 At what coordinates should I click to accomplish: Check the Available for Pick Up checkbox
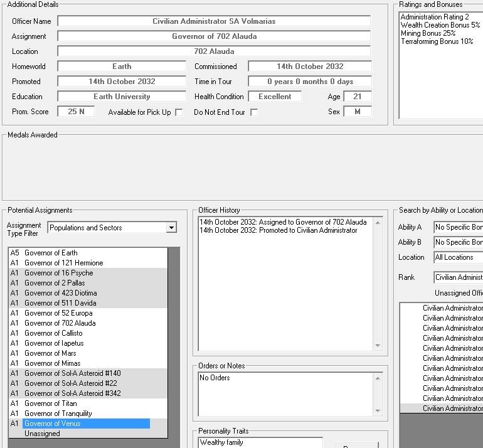pos(179,112)
